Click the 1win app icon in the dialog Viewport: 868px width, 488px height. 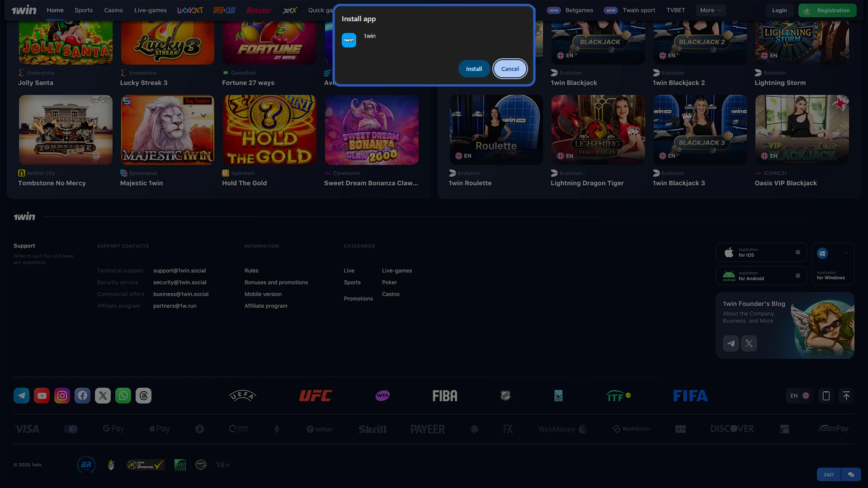(x=349, y=40)
